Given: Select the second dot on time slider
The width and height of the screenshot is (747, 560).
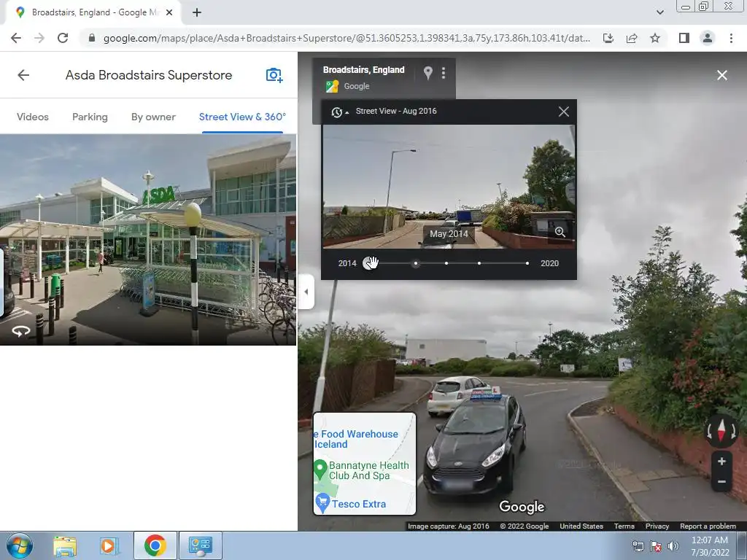Looking at the screenshot, I should 416,263.
